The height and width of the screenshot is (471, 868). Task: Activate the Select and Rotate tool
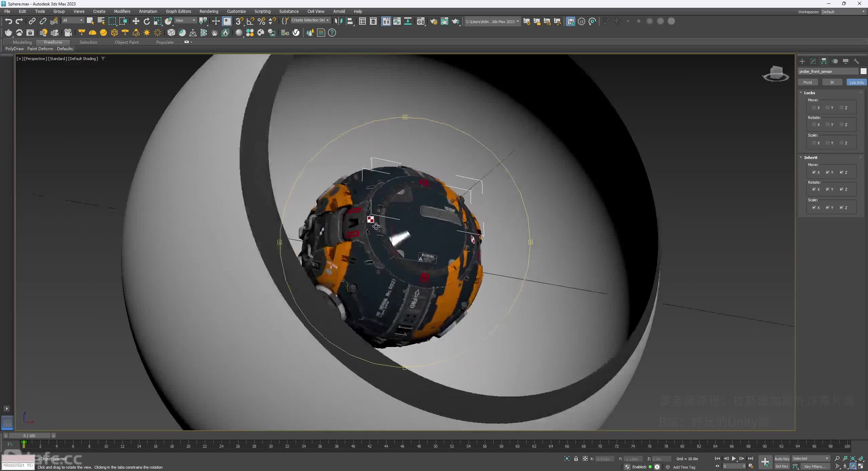[146, 21]
